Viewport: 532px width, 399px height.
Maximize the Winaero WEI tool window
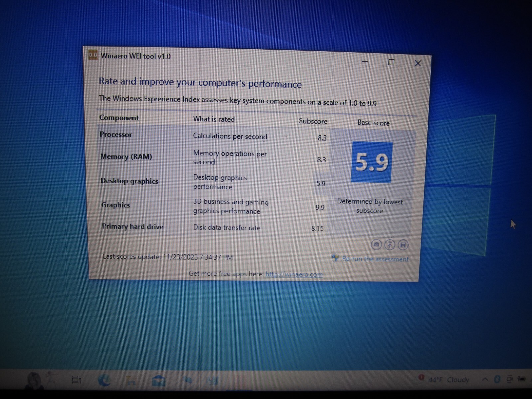[391, 62]
